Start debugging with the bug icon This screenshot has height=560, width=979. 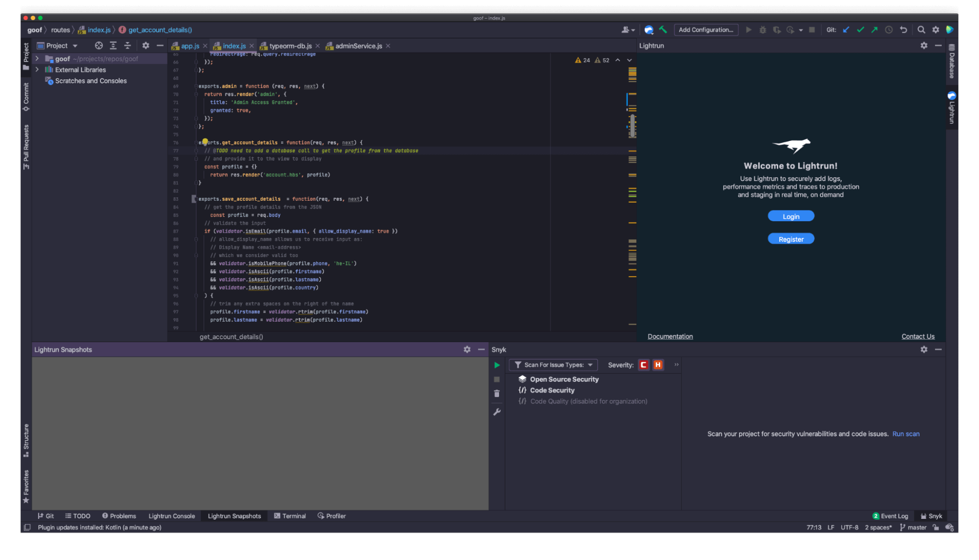[763, 30]
